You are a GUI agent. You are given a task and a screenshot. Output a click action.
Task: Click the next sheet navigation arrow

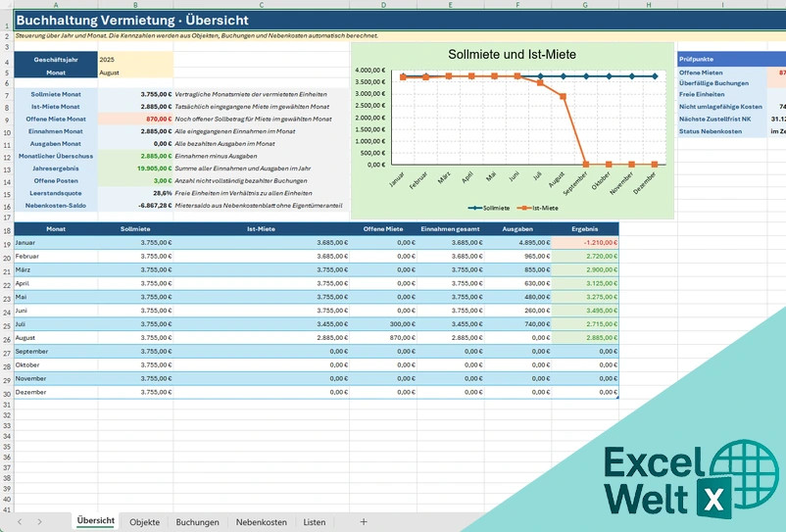pyautogui.click(x=39, y=522)
